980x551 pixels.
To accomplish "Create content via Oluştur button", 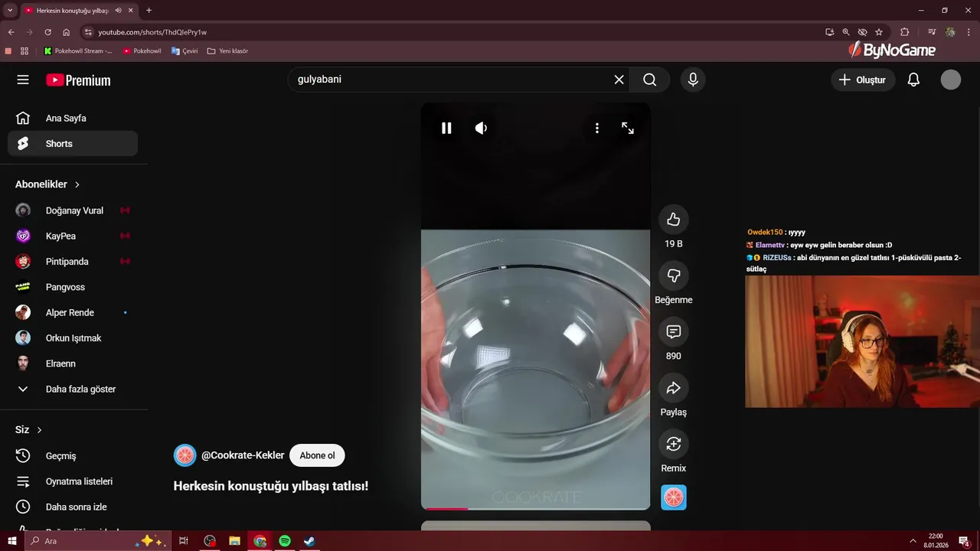I will pyautogui.click(x=863, y=80).
